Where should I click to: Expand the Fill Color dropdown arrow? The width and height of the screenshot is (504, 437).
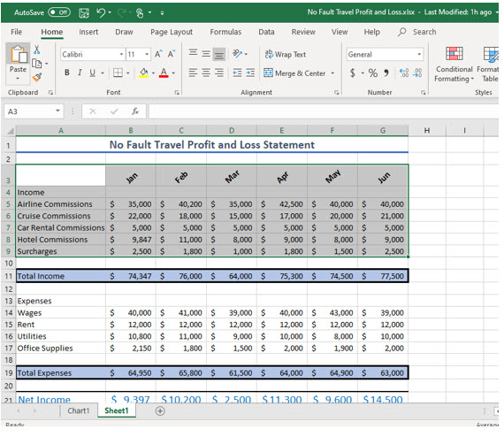(x=153, y=73)
